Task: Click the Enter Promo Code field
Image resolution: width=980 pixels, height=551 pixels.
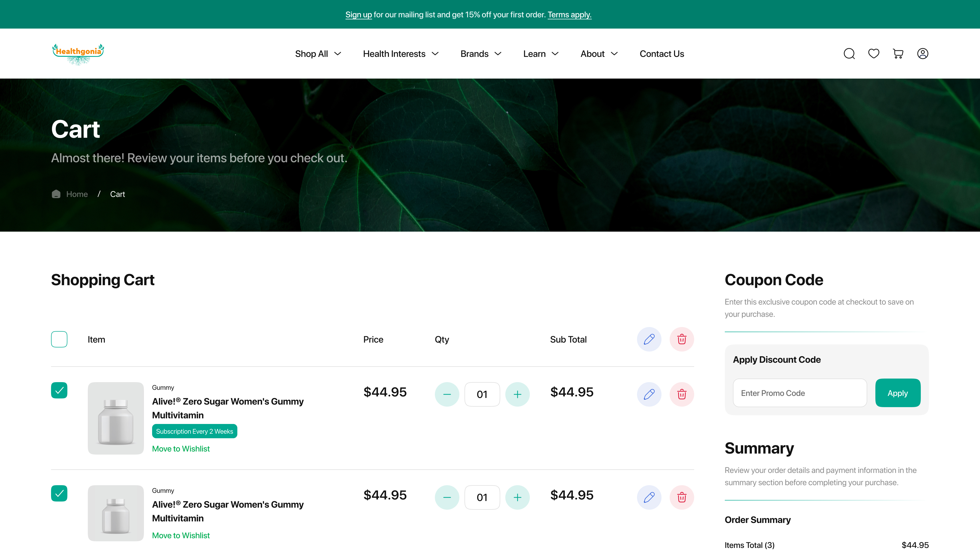Action: click(800, 393)
